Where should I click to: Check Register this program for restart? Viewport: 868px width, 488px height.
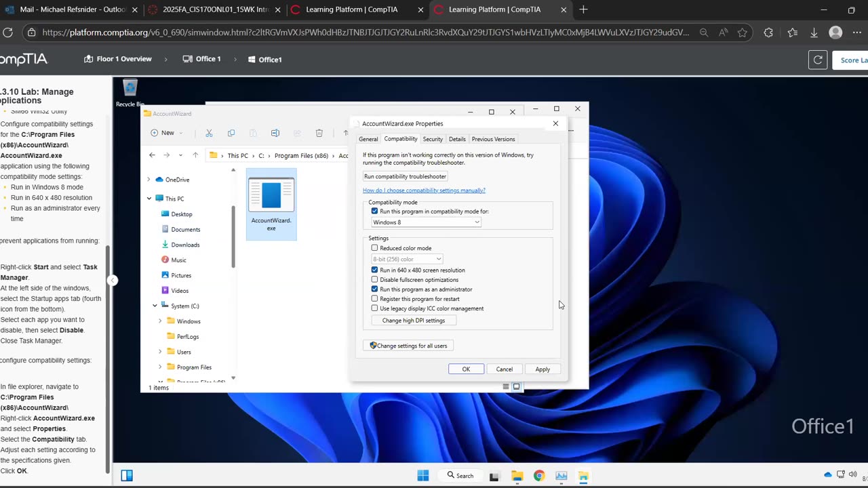point(374,298)
